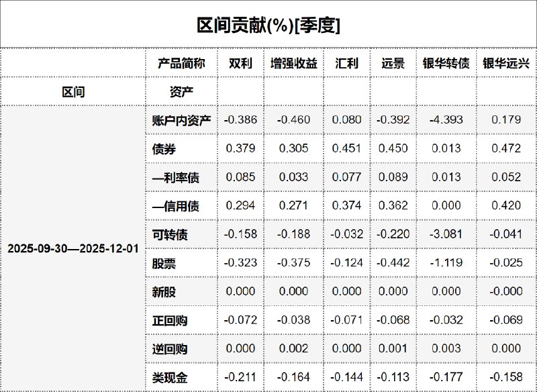The image size is (537, 392).
Task: Select the 资产 header cell
Action: tap(164, 92)
